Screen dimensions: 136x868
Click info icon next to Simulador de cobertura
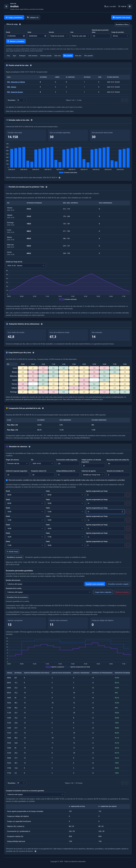(x=30, y=447)
